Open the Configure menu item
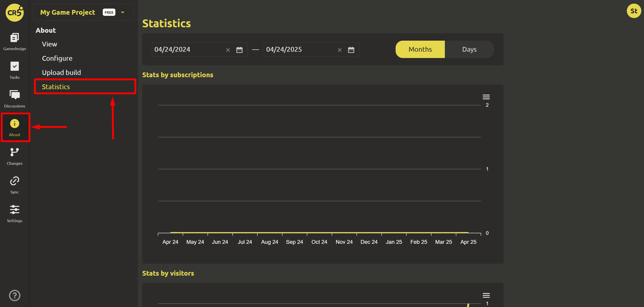The height and width of the screenshot is (307, 644). 57,58
